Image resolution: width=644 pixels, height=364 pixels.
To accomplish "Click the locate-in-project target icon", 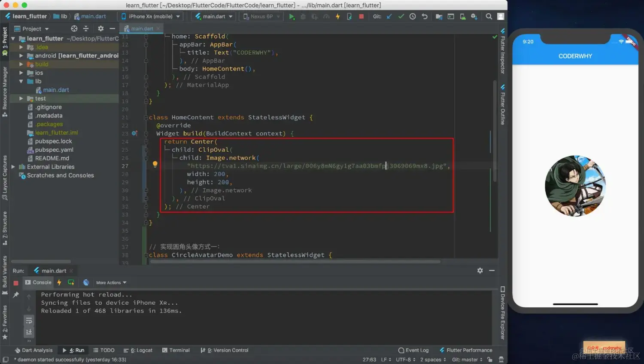I will 74,28.
